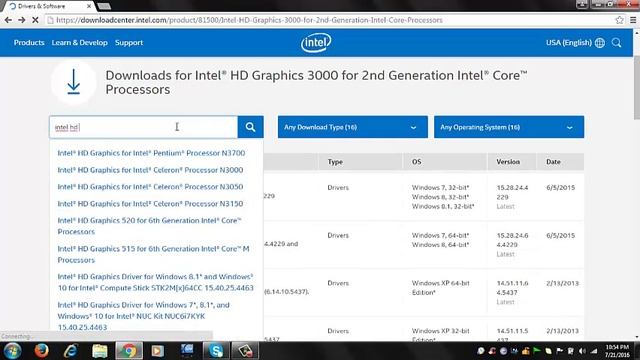Viewport: 640px width, 360px height.
Task: Open the media player taskbar icon
Action: (x=158, y=351)
